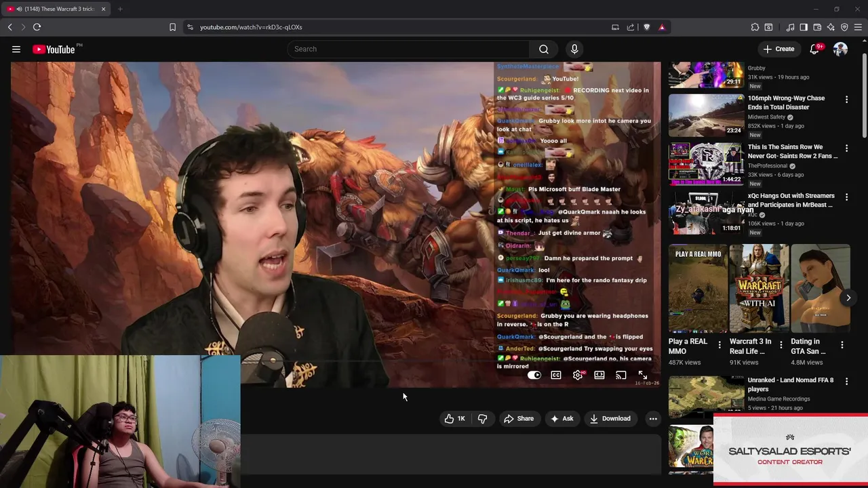Image resolution: width=868 pixels, height=488 pixels.
Task: Open Grubby video thumbnail 29:11
Action: [x=706, y=75]
